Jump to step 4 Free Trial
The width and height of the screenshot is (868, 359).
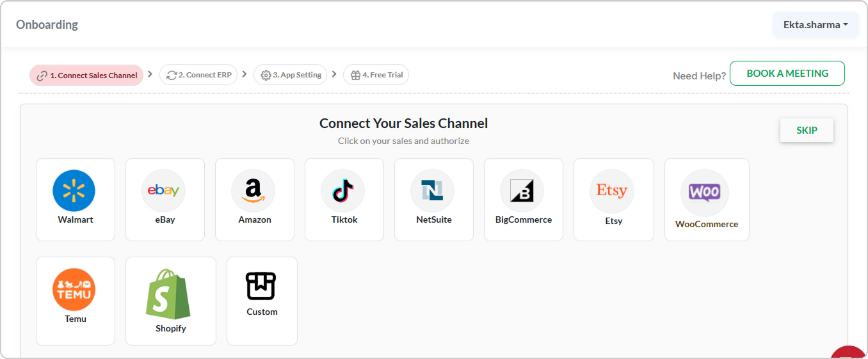click(x=376, y=75)
